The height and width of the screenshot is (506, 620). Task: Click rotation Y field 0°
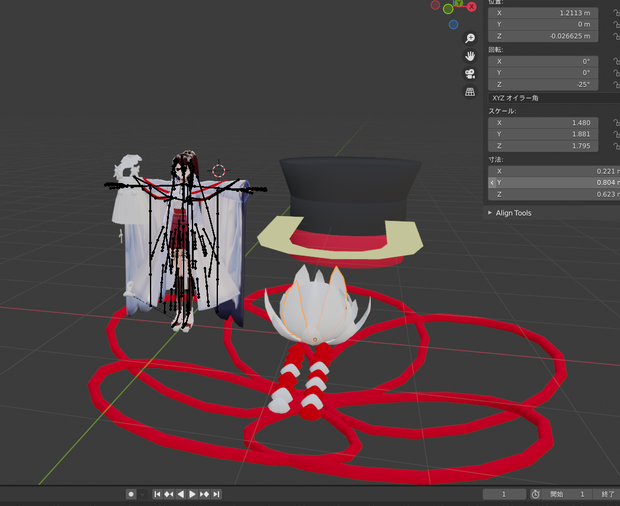[543, 73]
